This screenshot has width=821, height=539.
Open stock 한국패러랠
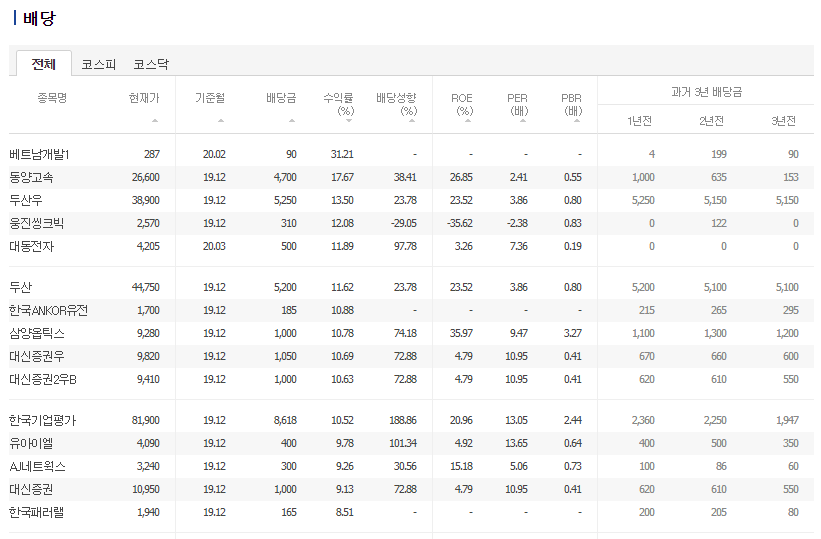(37, 513)
